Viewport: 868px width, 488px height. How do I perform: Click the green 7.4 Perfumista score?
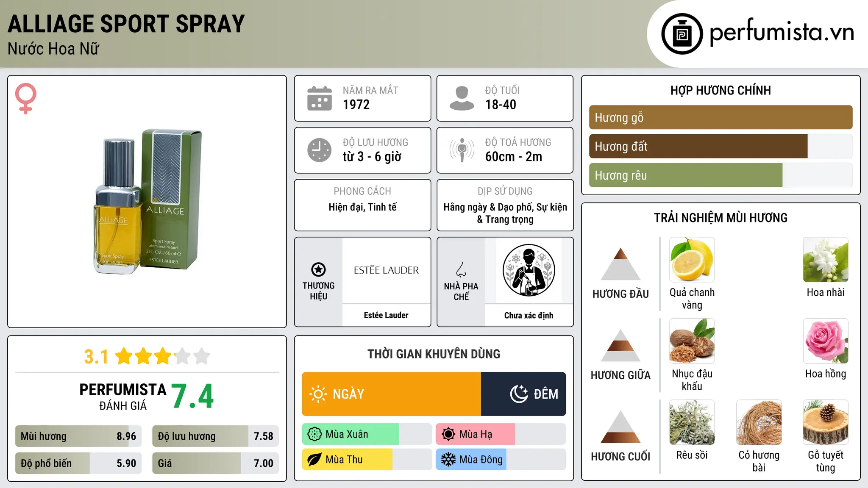[193, 396]
